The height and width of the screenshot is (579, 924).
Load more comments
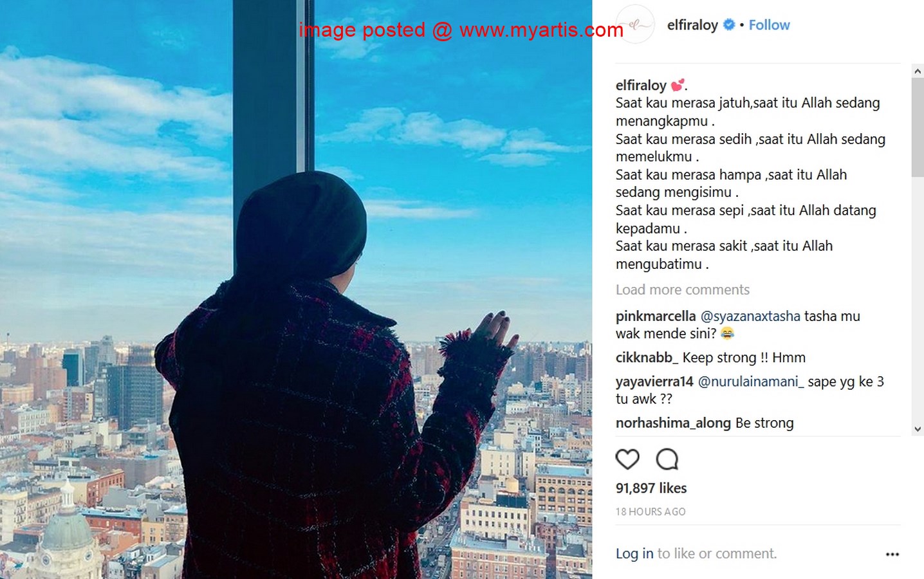(x=682, y=289)
